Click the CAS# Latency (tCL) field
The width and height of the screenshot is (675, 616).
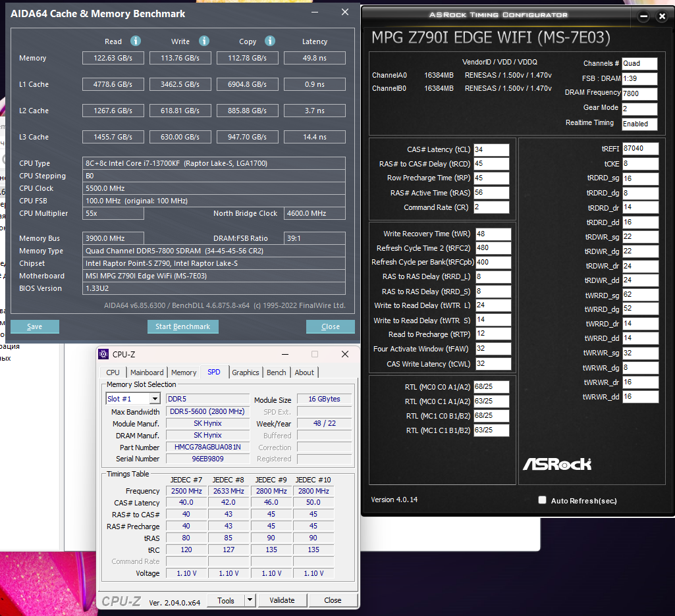click(x=491, y=149)
